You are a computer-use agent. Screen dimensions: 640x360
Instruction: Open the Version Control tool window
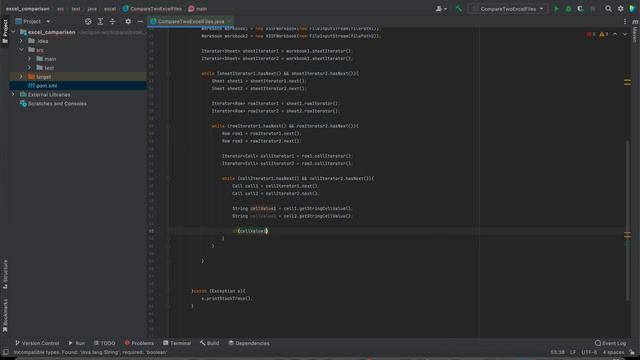[x=37, y=343]
